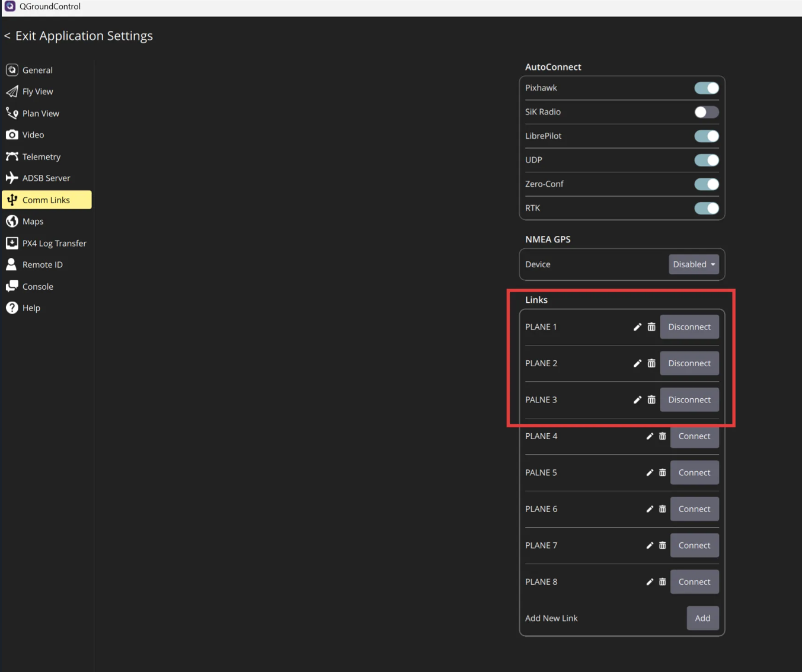Delete the PALNE 5 link with trash icon
The image size is (802, 672).
tap(663, 473)
